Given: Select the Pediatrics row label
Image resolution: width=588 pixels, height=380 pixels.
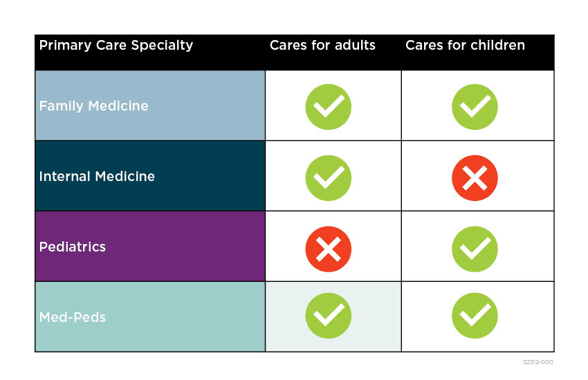Looking at the screenshot, I should tap(72, 247).
